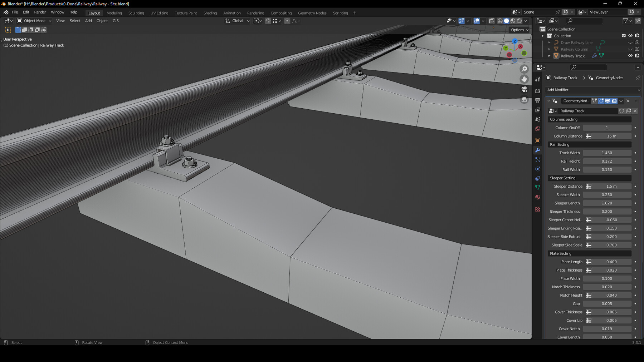Switch to the Geometry Nodes workspace tab

click(312, 13)
